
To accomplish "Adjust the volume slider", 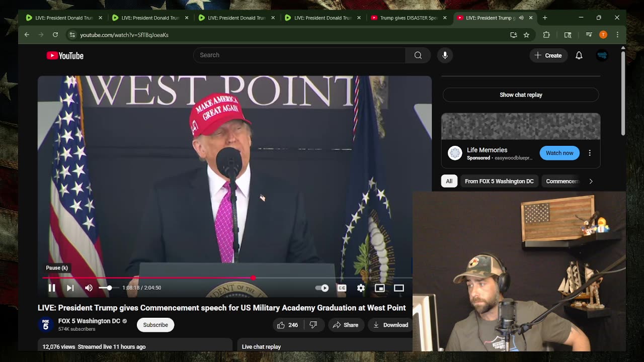I will (x=109, y=288).
